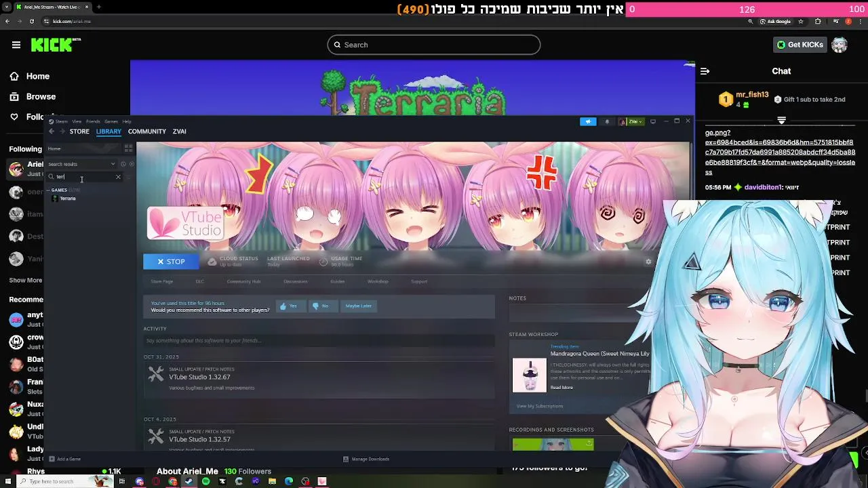Go to Home in Kick sidebar
This screenshot has height=488, width=868.
click(30, 77)
